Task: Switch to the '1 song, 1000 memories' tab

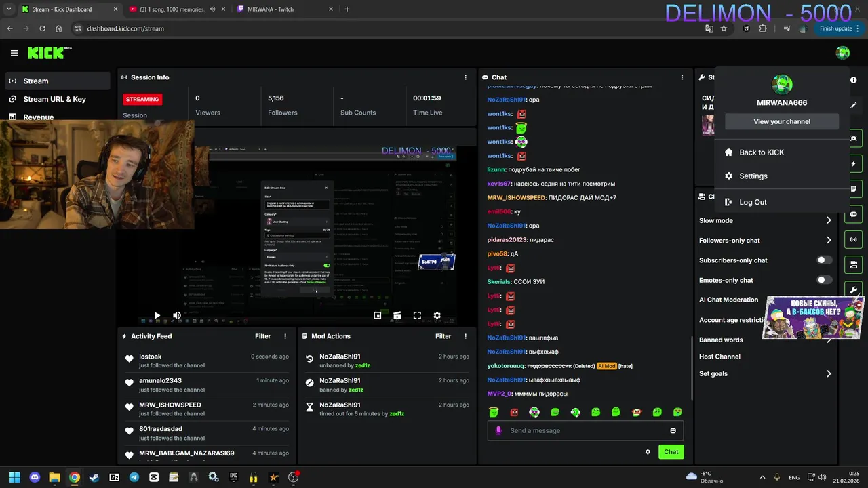Action: (171, 9)
